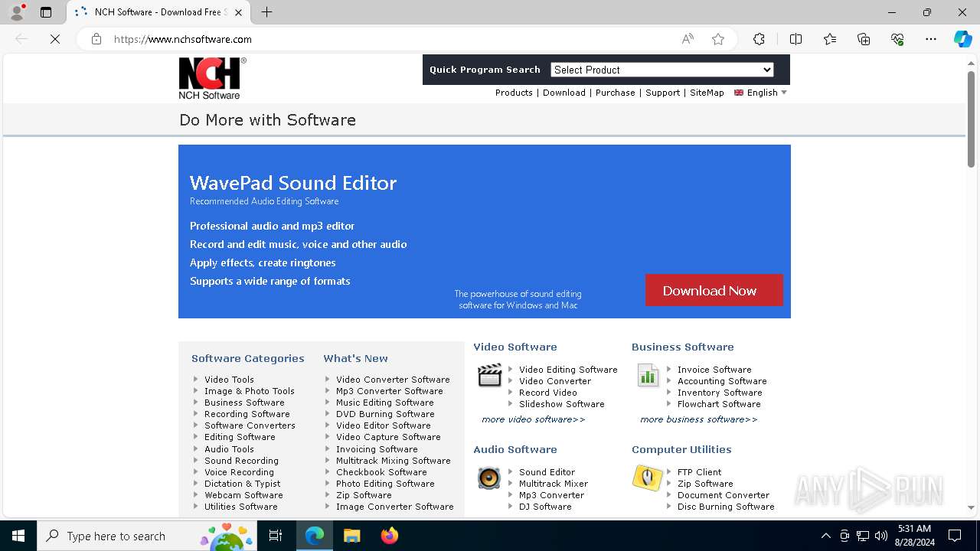The width and height of the screenshot is (980, 551).
Task: Open Collections panel
Action: 864,39
